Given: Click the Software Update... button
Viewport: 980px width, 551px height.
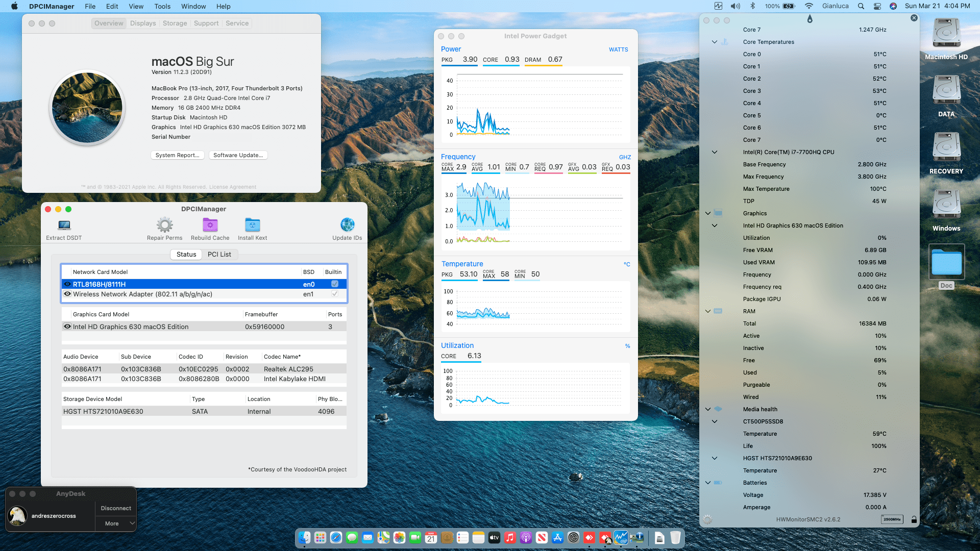Looking at the screenshot, I should click(238, 155).
